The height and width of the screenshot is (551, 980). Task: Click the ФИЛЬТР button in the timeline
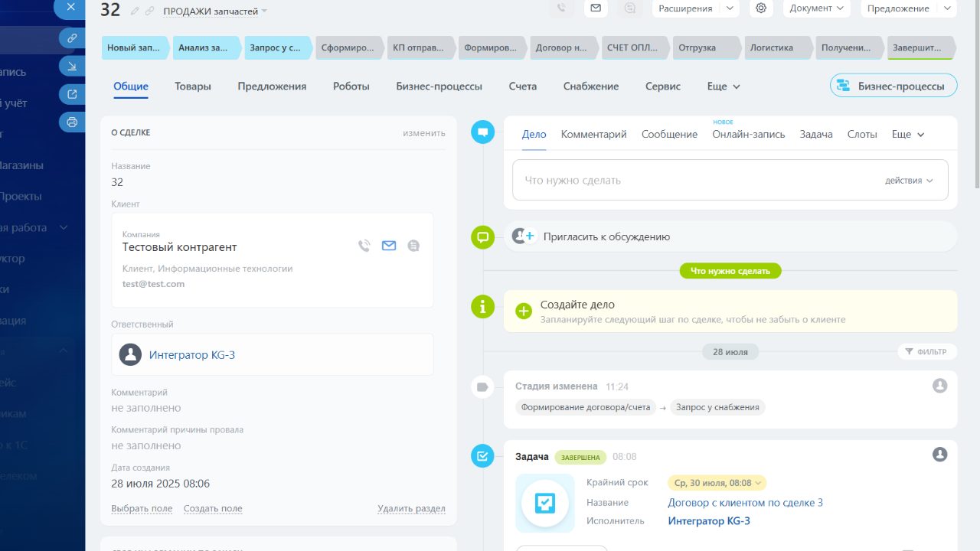click(x=927, y=352)
